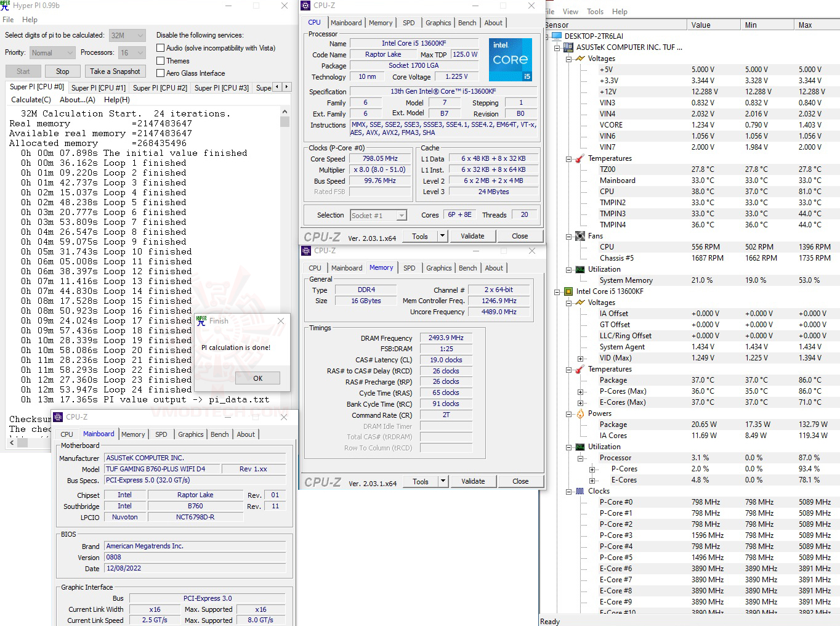Open the Socket #1 selection dropdown

point(379,216)
